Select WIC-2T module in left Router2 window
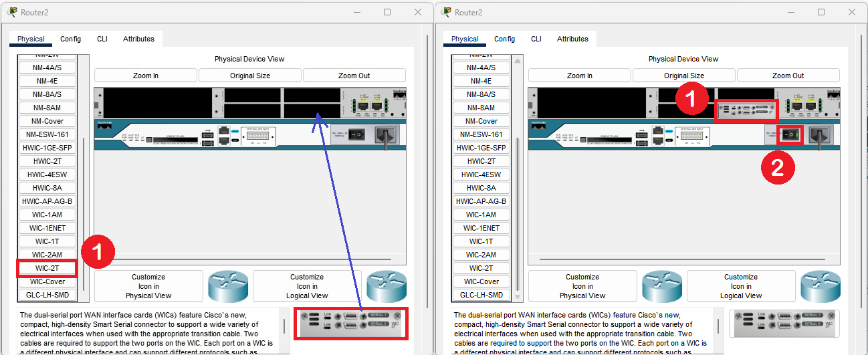The image size is (868, 355). [x=47, y=268]
